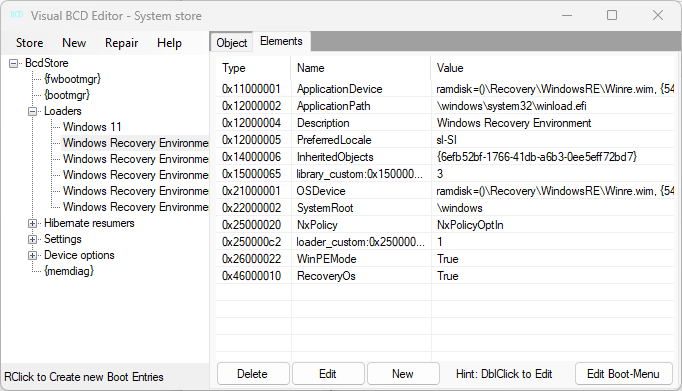
Task: Select the PreferredLocale element row
Action: (445, 140)
